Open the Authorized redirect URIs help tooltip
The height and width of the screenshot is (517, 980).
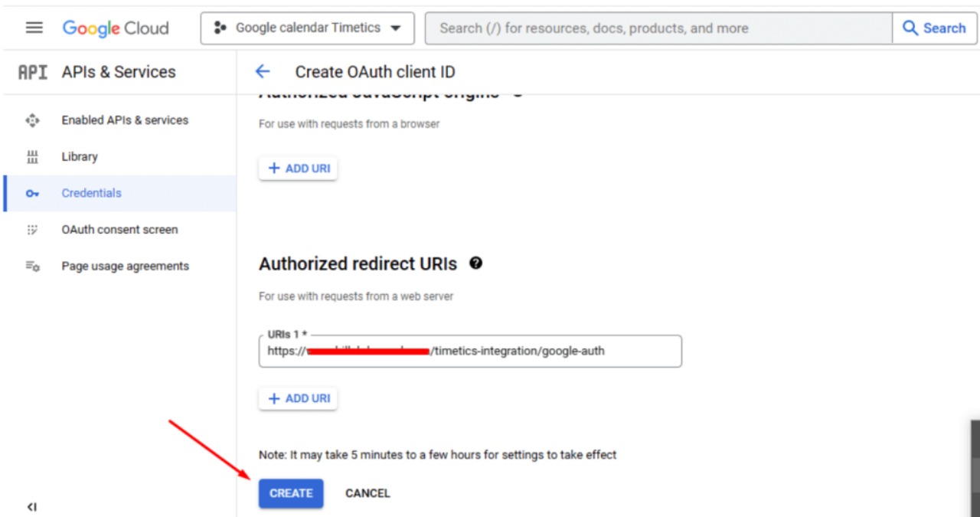pyautogui.click(x=476, y=263)
